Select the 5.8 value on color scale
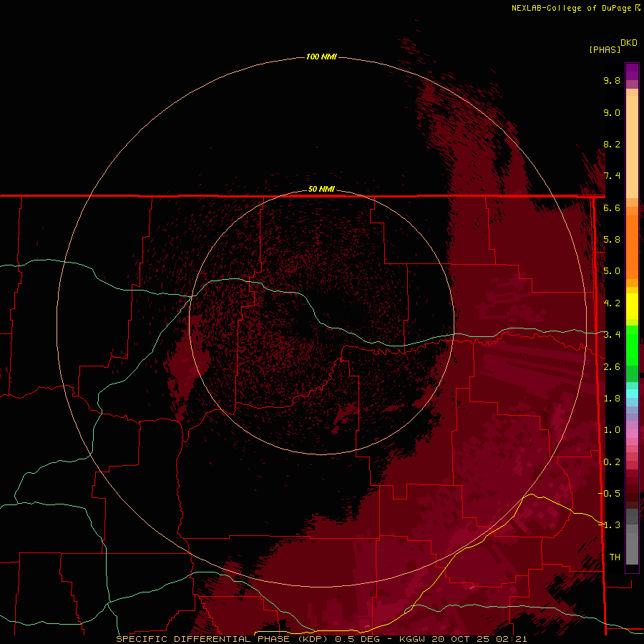 click(612, 240)
